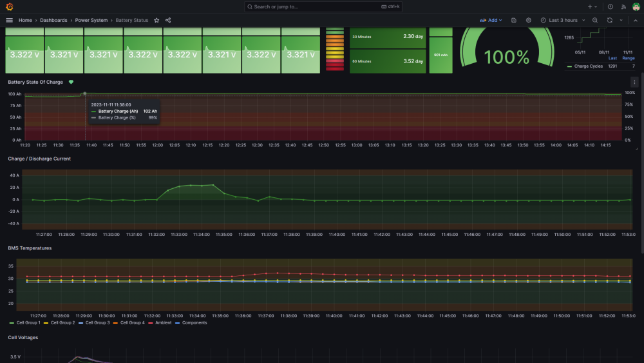Open the hamburger navigation menu
This screenshot has height=363, width=644.
9,20
